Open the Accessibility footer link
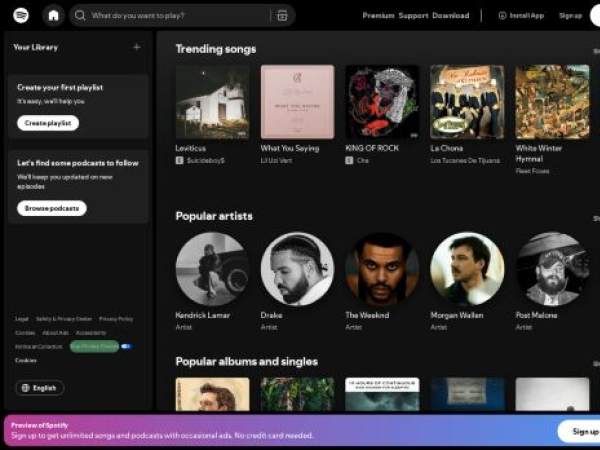The image size is (600, 450). tap(91, 333)
